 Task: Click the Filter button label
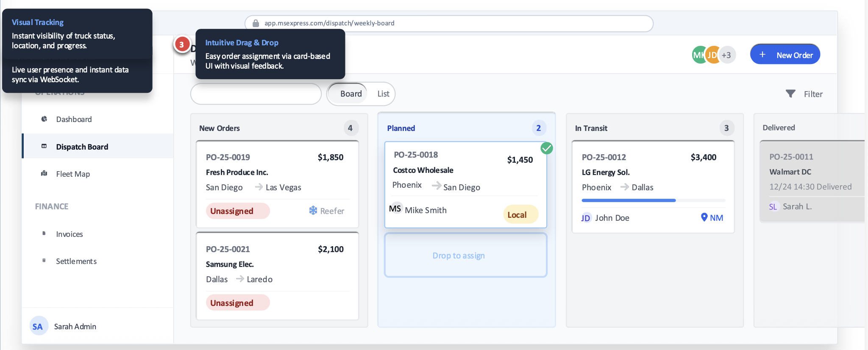pyautogui.click(x=813, y=94)
